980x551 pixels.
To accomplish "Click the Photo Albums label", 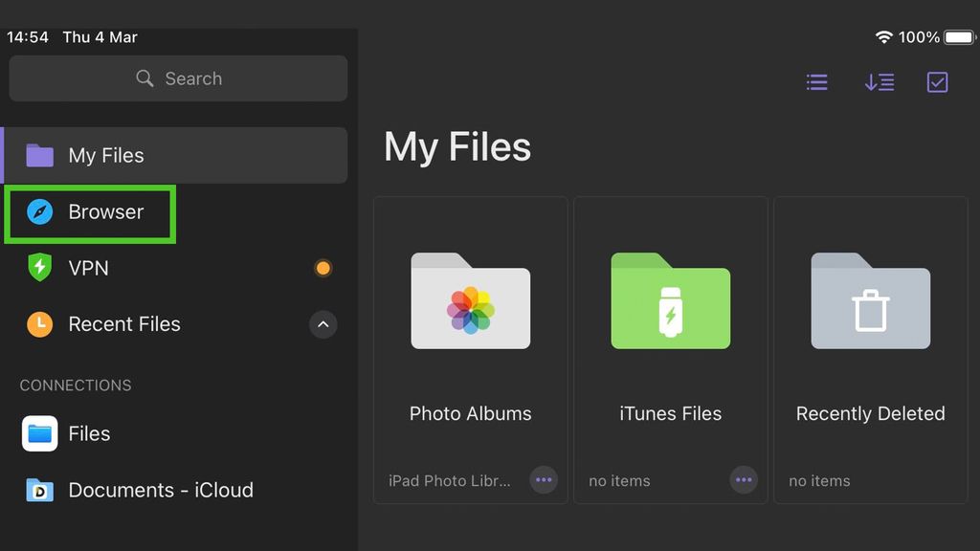I will click(470, 413).
